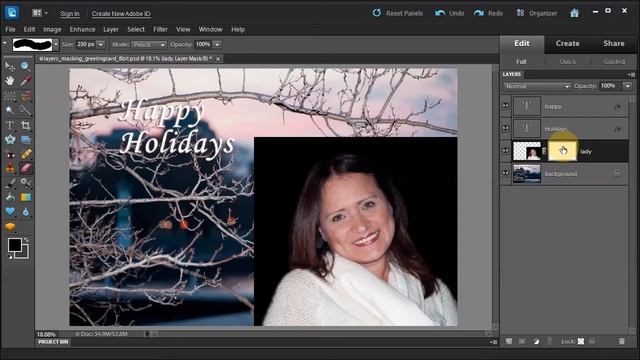Reset colors to default black and white

coord(10,257)
